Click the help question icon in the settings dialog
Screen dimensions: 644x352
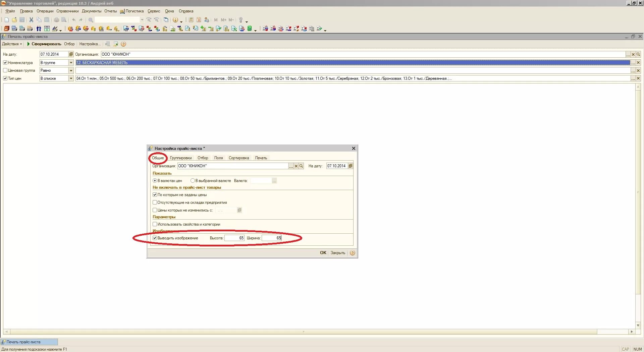click(x=353, y=253)
